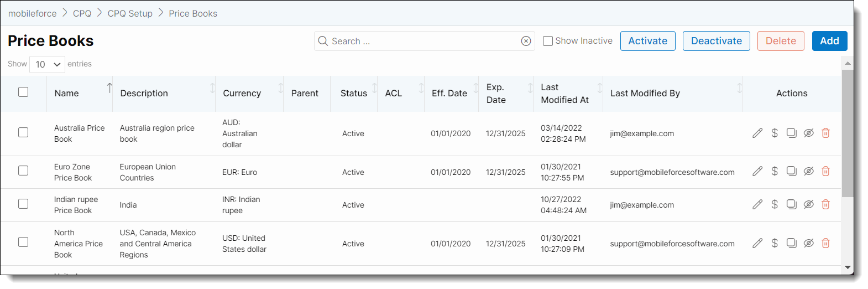This screenshot has height=289, width=868.
Task: Trash the Euro Zone Price Book
Action: (825, 171)
